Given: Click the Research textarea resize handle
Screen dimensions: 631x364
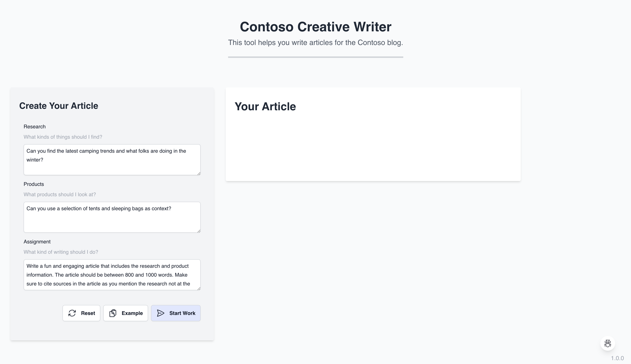Looking at the screenshot, I should (x=199, y=173).
